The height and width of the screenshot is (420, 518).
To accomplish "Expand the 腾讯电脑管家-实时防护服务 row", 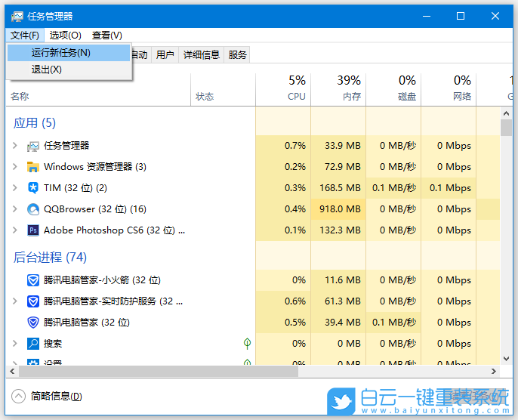I will tap(14, 301).
